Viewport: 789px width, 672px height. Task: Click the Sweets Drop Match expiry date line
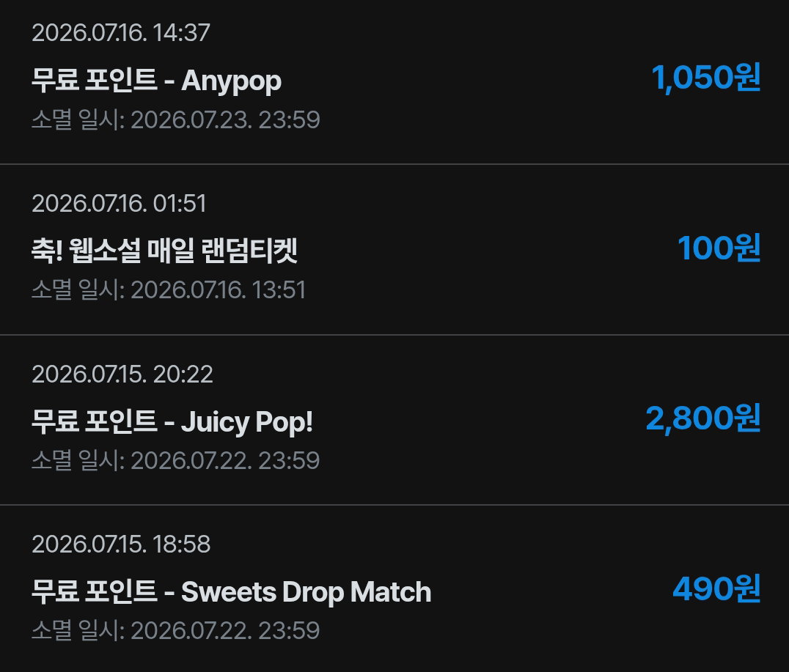click(x=175, y=630)
